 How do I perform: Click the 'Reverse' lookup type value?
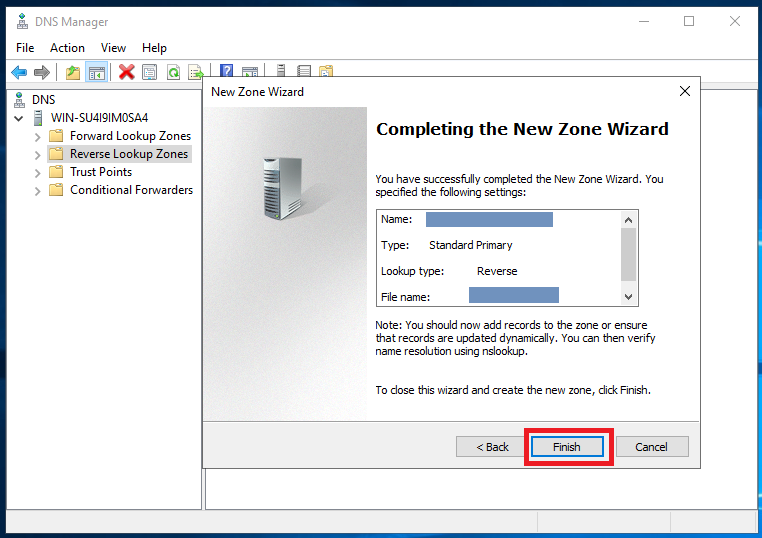(x=497, y=271)
